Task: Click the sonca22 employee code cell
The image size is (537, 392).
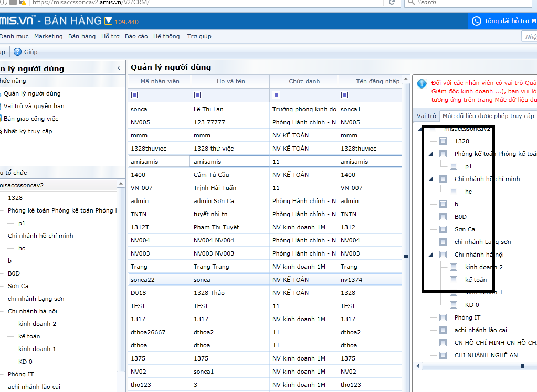Action: point(160,280)
